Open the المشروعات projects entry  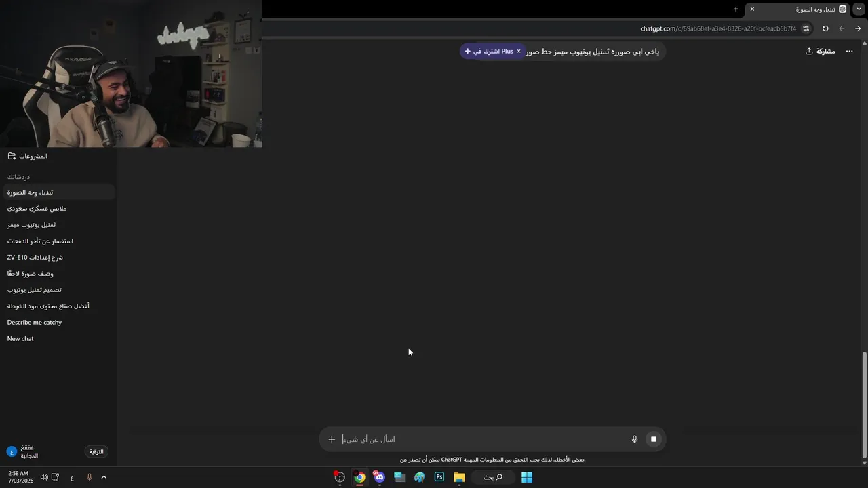(x=28, y=156)
